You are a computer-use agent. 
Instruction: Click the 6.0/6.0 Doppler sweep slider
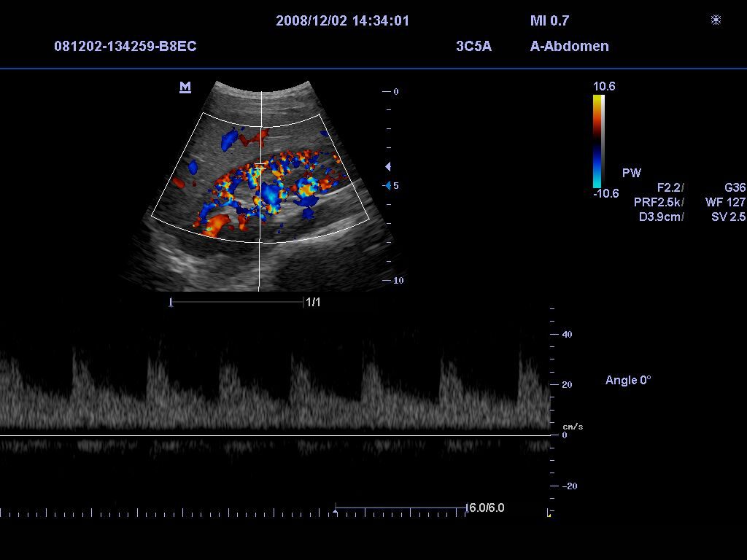click(x=400, y=507)
